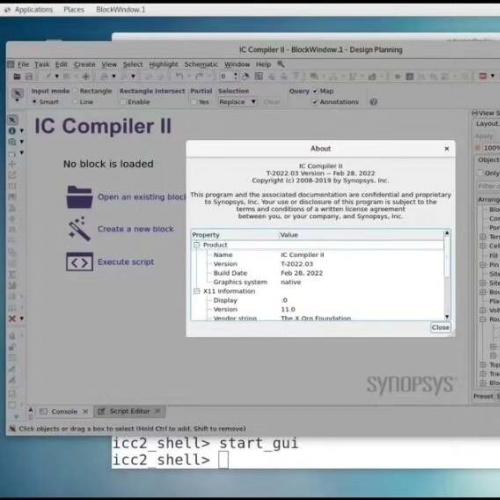
Task: Open the View menu
Action: point(109,64)
